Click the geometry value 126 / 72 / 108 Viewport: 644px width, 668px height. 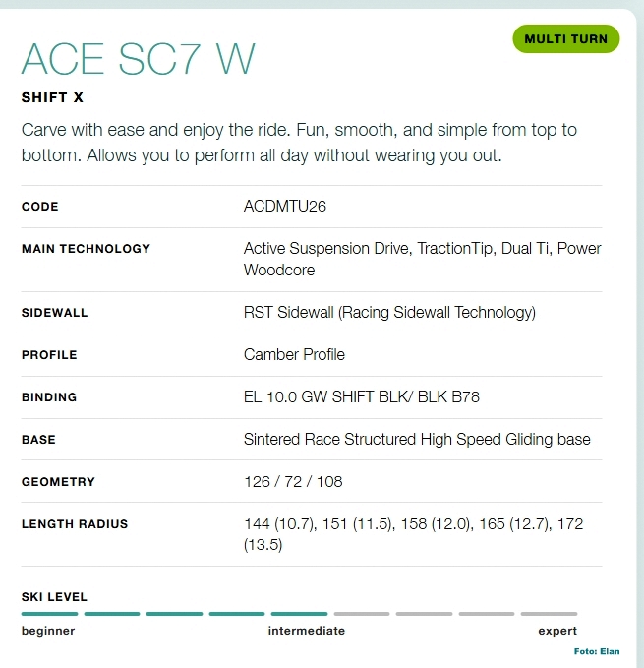pyautogui.click(x=293, y=482)
